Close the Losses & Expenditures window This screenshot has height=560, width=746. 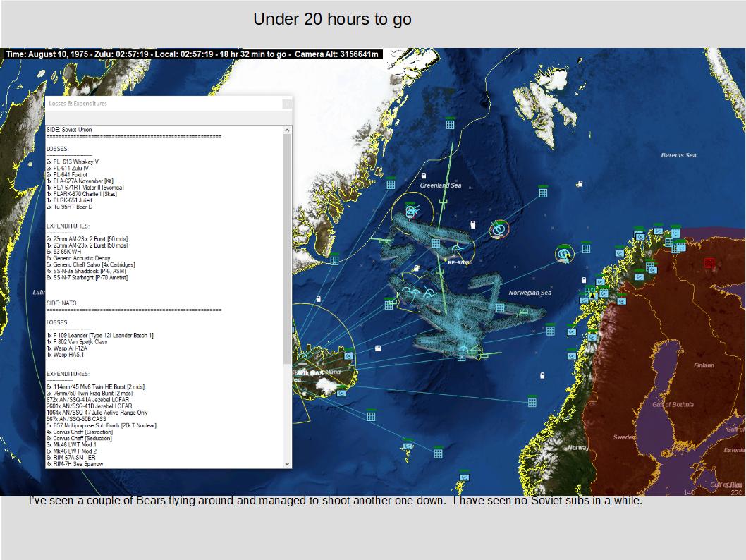(x=286, y=103)
